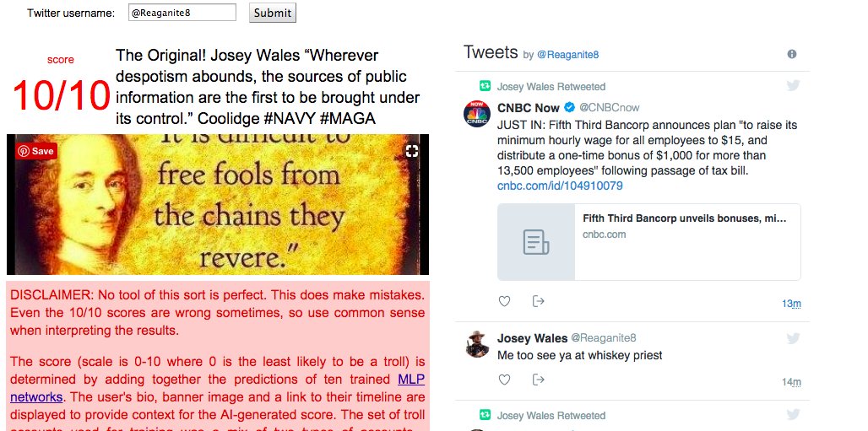Open @Reaganite8 link in Tweets header
Image resolution: width=868 pixels, height=431 pixels.
pos(568,55)
